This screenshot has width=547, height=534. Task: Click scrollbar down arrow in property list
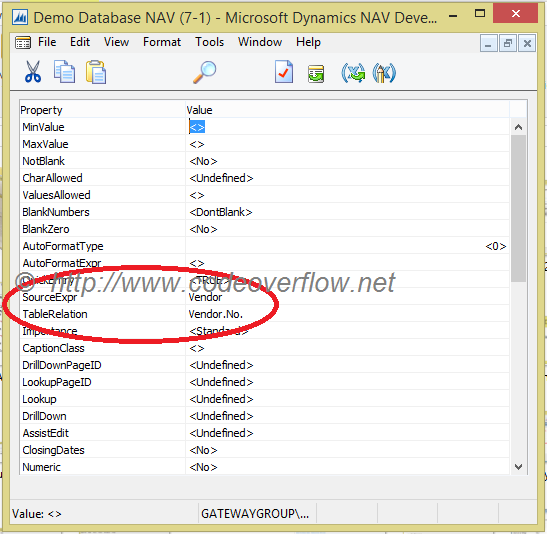518,466
